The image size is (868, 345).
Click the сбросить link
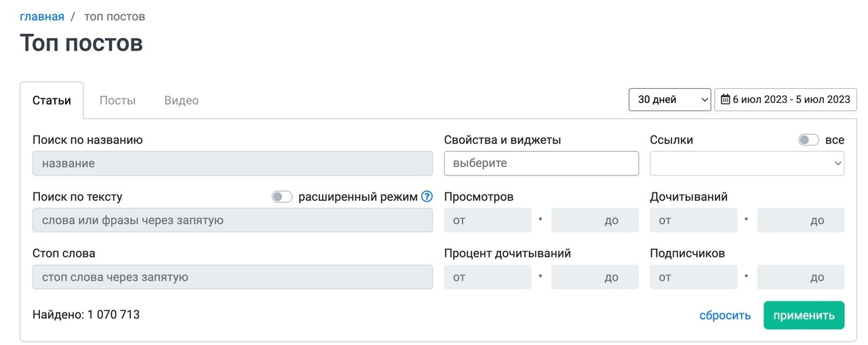tap(725, 316)
